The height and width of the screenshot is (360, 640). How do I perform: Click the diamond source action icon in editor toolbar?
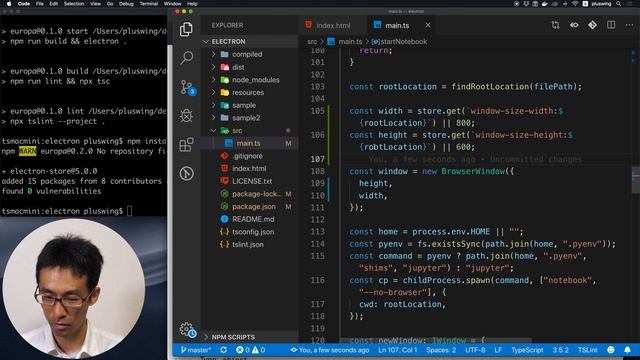pos(592,25)
